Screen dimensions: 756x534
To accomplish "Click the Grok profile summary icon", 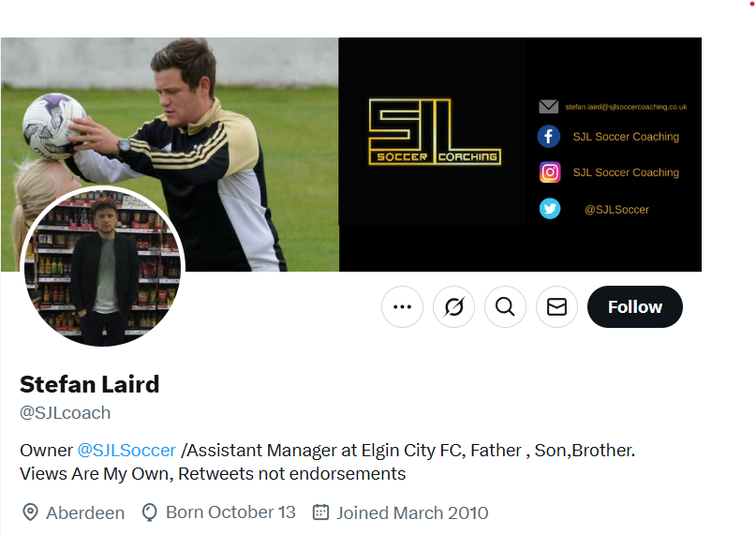I will 453,306.
